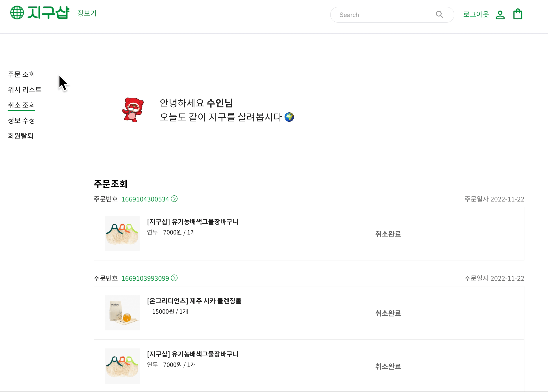
Task: Open the 장보기 menu
Action: (87, 13)
